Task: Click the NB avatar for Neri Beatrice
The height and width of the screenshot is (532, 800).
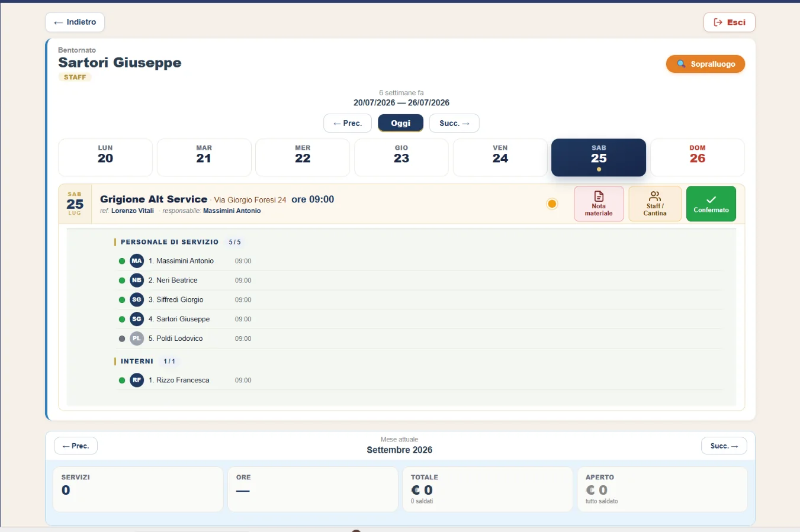Action: coord(137,280)
